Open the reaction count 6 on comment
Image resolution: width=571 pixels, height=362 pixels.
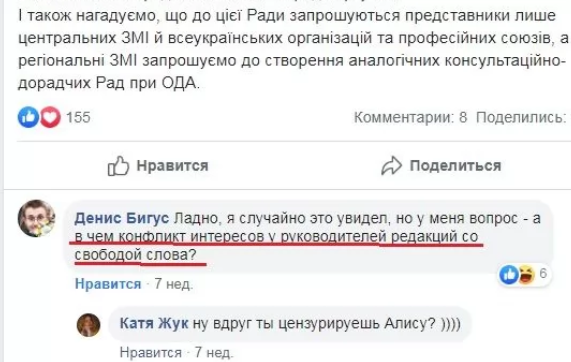click(x=543, y=273)
